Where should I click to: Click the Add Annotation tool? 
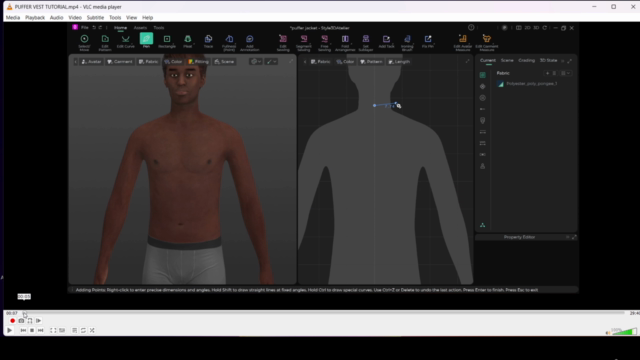(249, 42)
